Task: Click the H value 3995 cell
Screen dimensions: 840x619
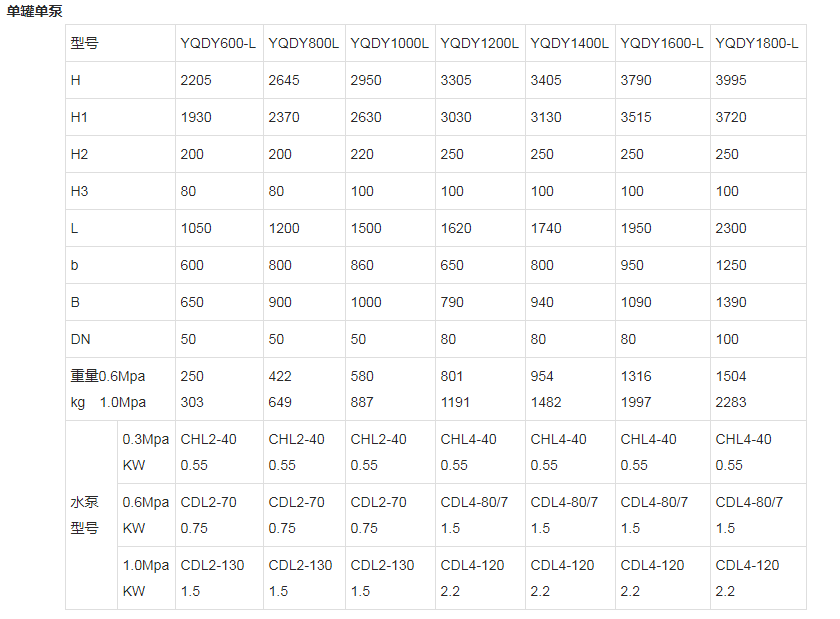Action: pyautogui.click(x=758, y=80)
